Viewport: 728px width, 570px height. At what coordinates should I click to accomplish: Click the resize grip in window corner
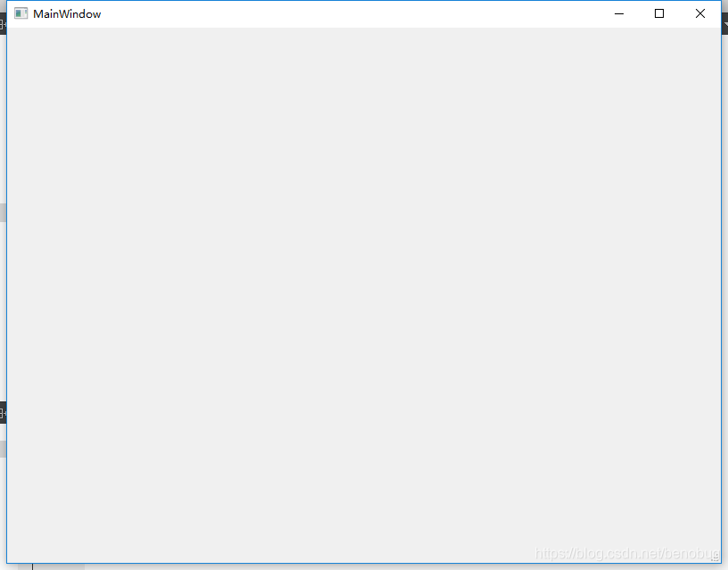click(716, 558)
